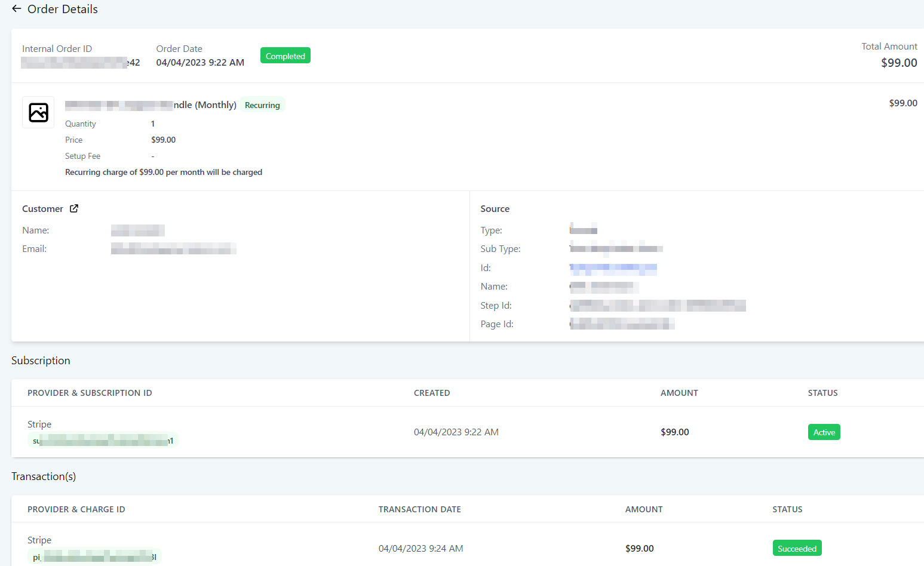Click the product image placeholder icon
Viewport: 924px width, 566px height.
[x=38, y=112]
